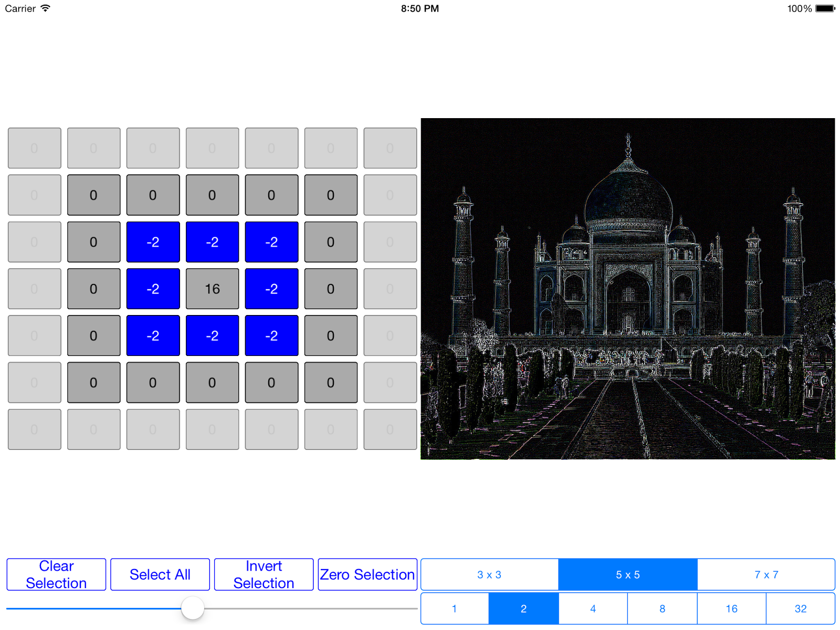Select the currently active 5 x 5 segment
The height and width of the screenshot is (630, 840).
628,574
